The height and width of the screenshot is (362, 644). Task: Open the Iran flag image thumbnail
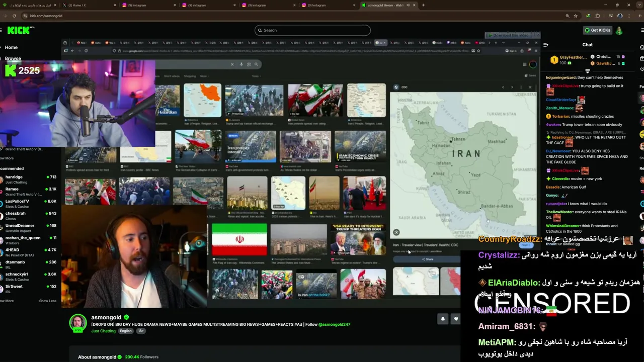point(239,239)
